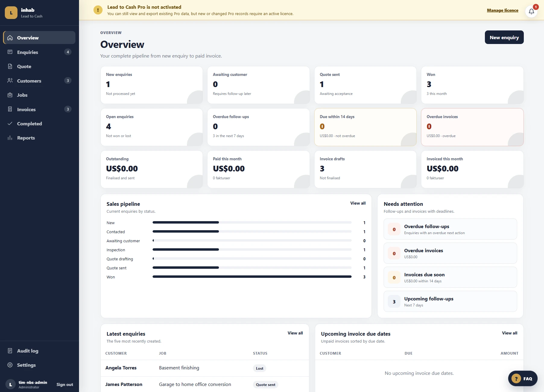
Task: Click the Invoices receipt icon
Action: click(10, 109)
